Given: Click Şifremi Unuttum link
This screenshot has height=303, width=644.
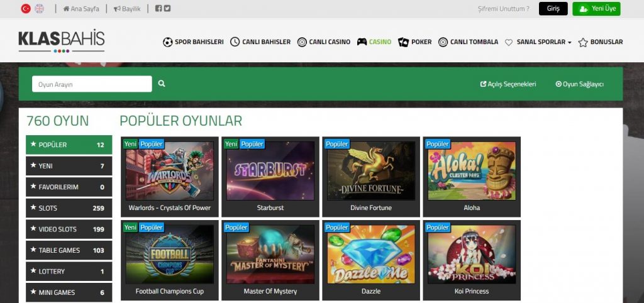Looking at the screenshot, I should pos(504,9).
